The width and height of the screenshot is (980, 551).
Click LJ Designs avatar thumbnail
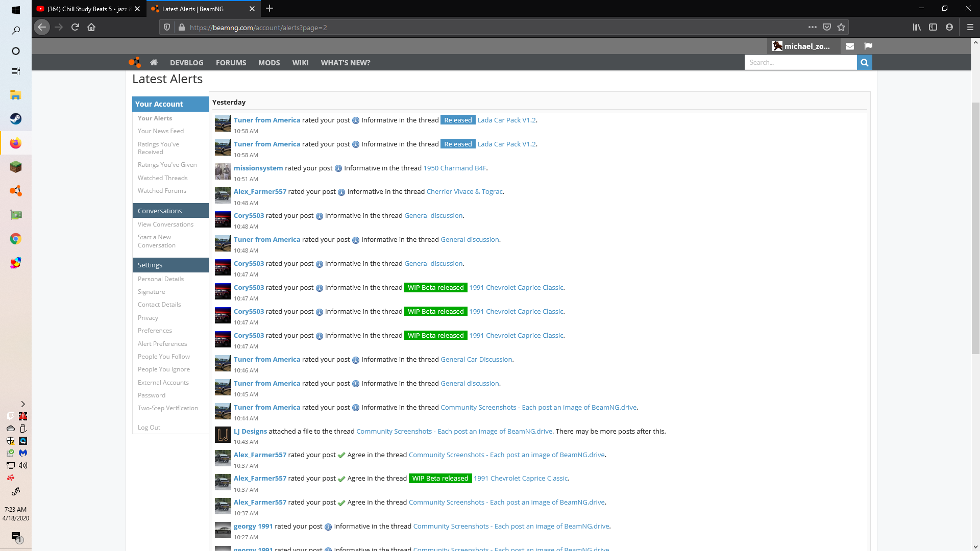point(223,435)
